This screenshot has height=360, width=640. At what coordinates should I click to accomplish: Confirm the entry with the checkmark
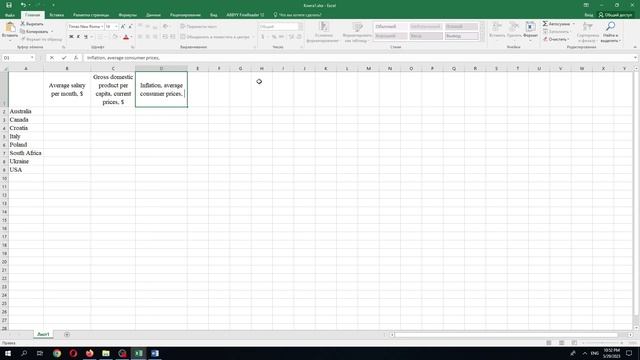(64, 58)
